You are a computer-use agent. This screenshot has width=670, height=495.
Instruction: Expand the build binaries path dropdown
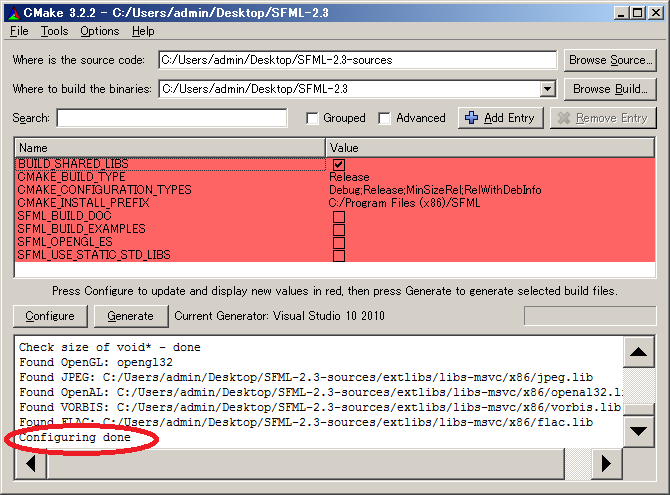[x=547, y=89]
